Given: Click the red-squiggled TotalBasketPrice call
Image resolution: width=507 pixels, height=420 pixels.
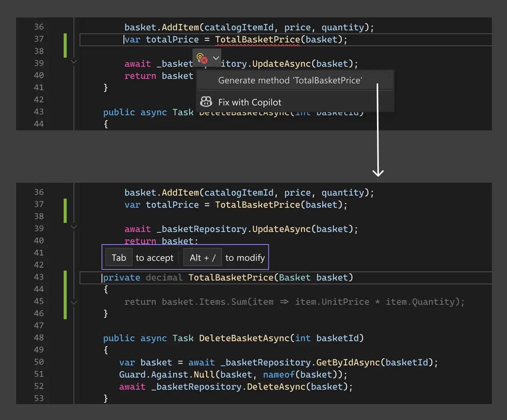Looking at the screenshot, I should pos(257,39).
